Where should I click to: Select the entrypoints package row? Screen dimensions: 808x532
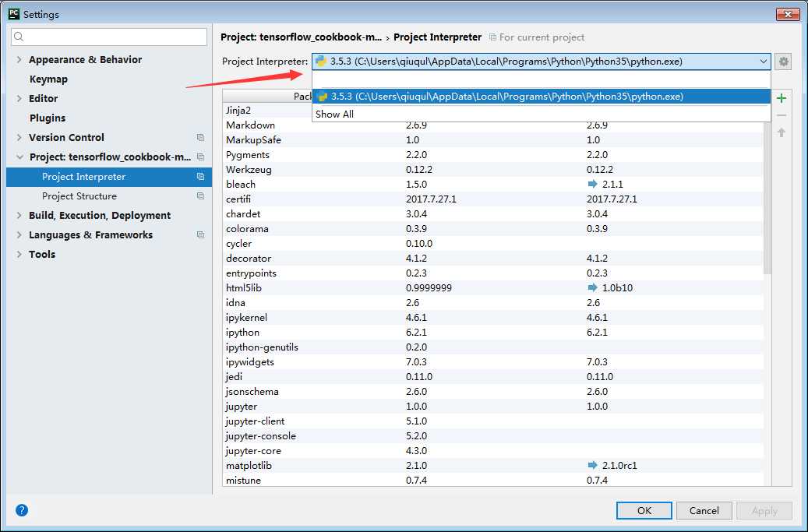[x=493, y=273]
